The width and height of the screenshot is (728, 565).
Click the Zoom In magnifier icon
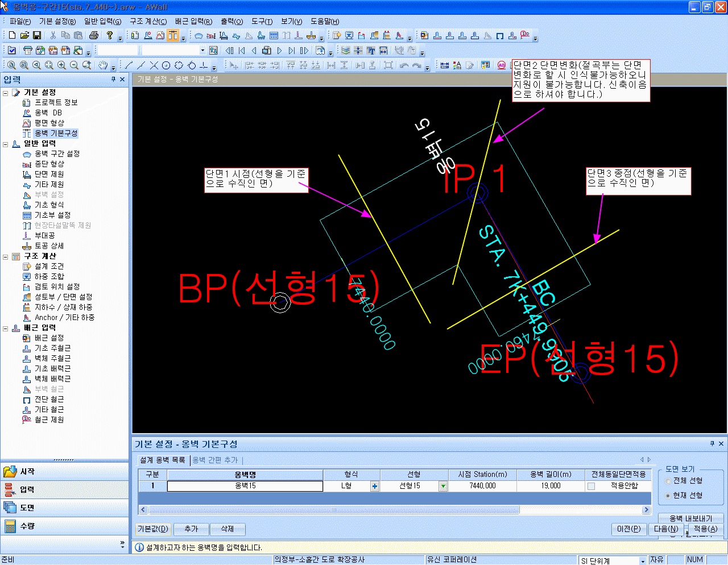(61, 65)
